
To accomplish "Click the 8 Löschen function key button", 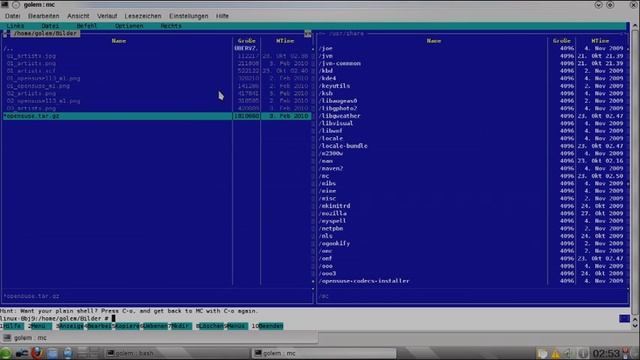I will click(210, 326).
